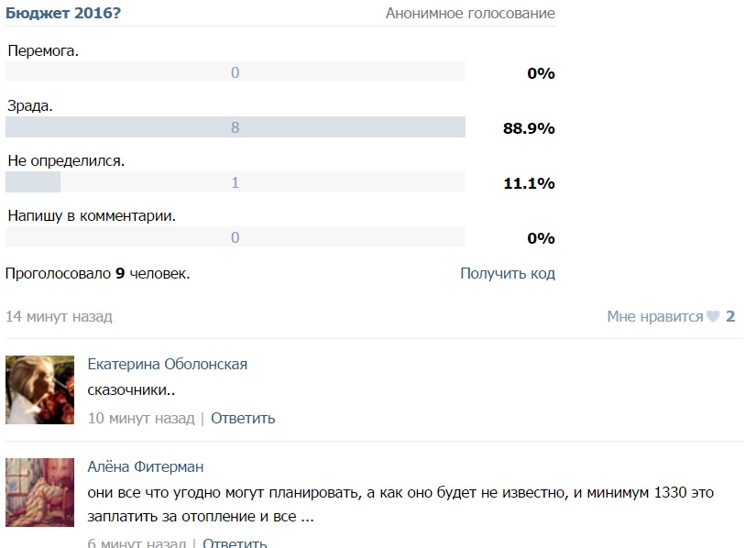Click the 10 минут назад comment timestamp
The width and height of the screenshot is (756, 548).
coord(141,418)
